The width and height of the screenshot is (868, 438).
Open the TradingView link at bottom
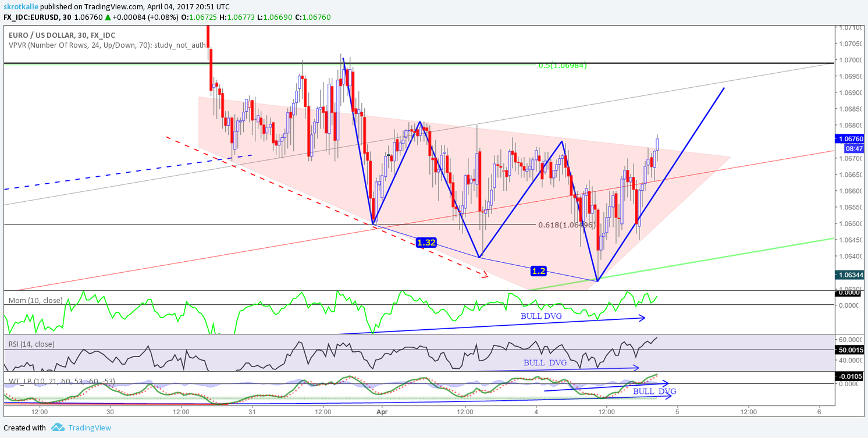pyautogui.click(x=90, y=428)
